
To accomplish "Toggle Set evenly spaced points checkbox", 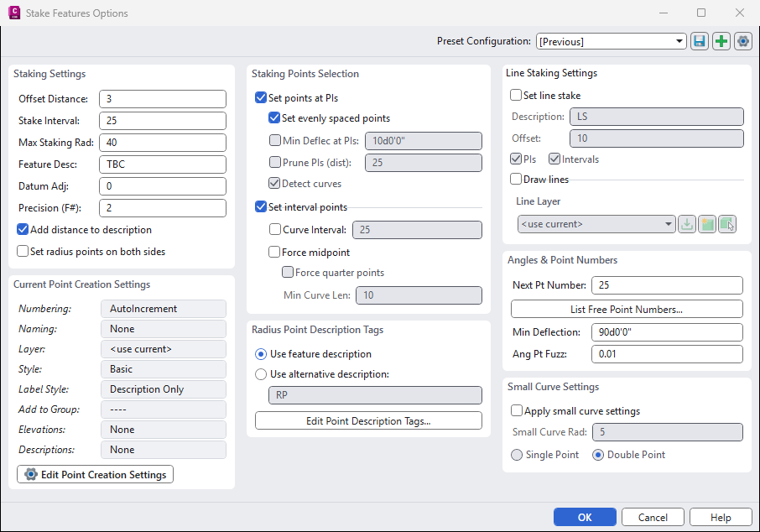I will (x=274, y=117).
